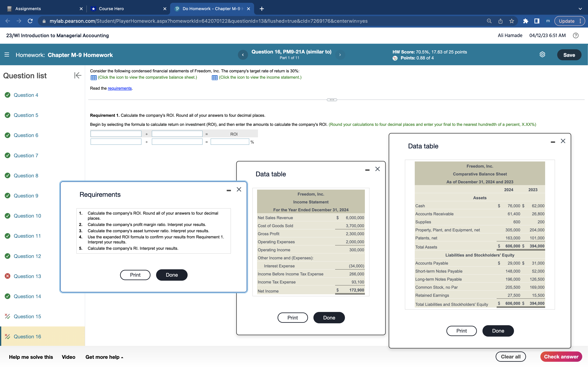
Task: Switch to the Course Hero tab
Action: pos(111,9)
